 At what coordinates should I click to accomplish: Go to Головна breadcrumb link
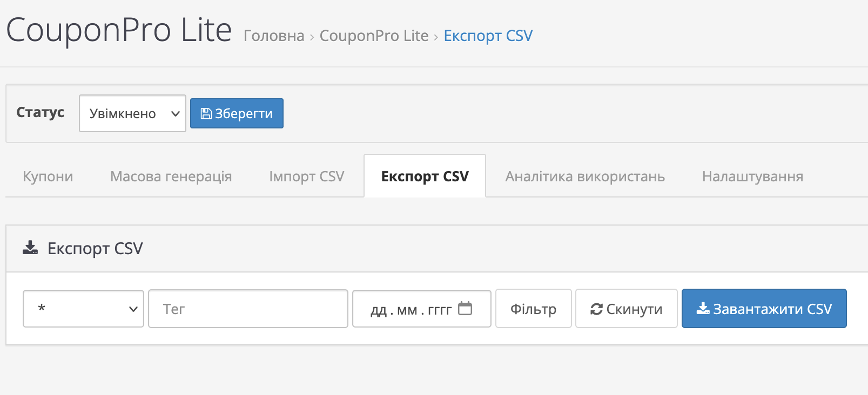(274, 36)
